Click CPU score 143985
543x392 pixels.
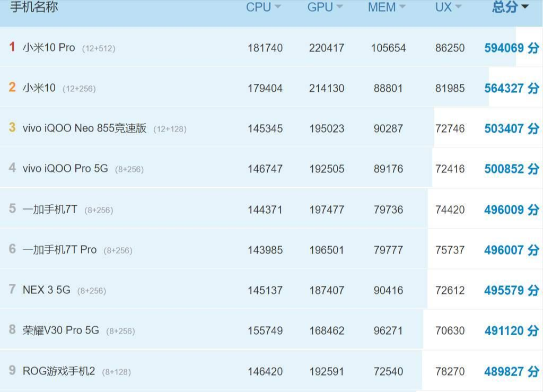pos(265,250)
